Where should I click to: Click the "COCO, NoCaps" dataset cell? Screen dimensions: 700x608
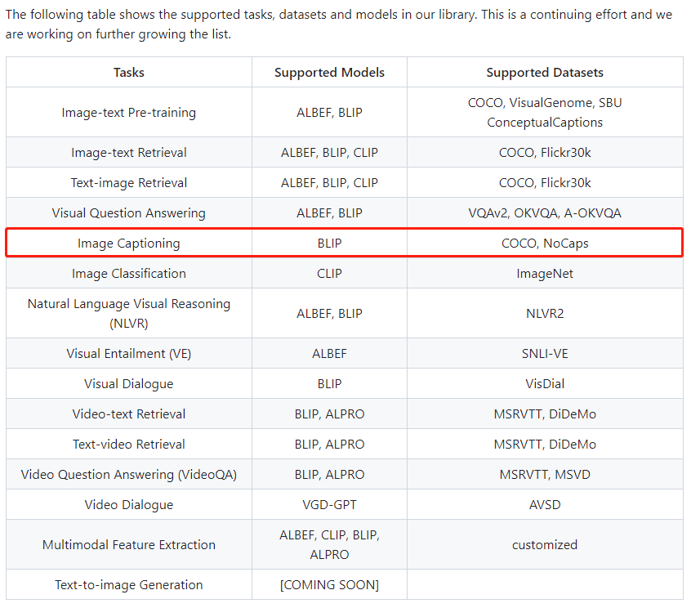tap(545, 244)
